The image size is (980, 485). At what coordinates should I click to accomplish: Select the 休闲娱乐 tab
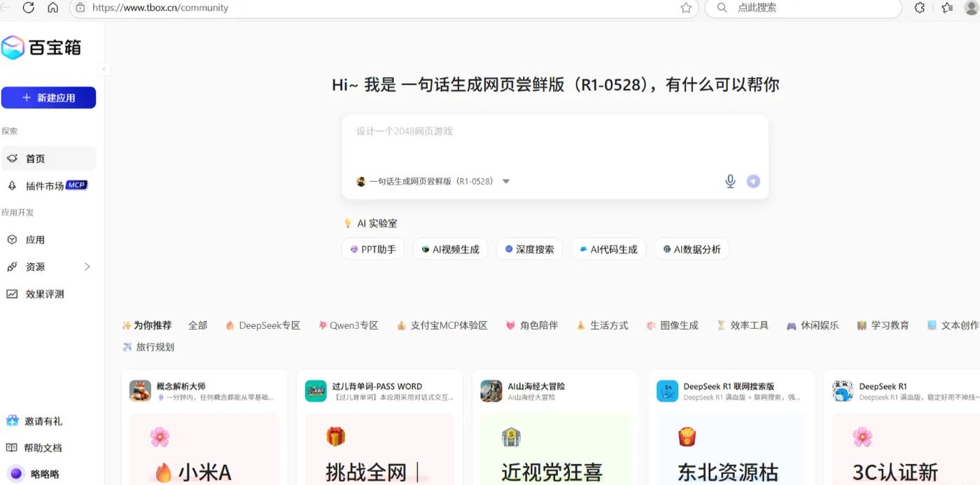pos(813,325)
